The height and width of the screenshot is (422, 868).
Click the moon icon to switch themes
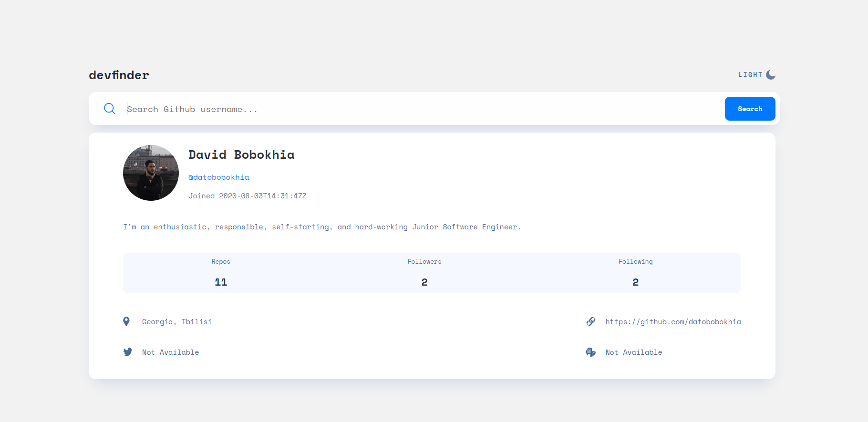click(770, 74)
